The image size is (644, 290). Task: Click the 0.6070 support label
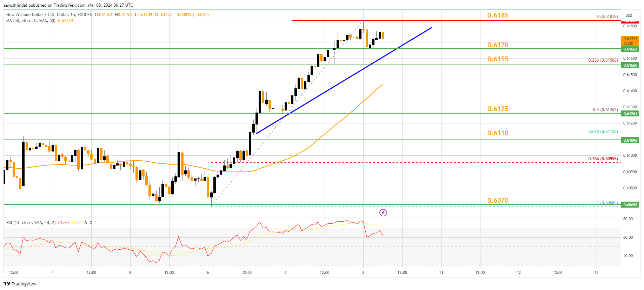tap(498, 200)
